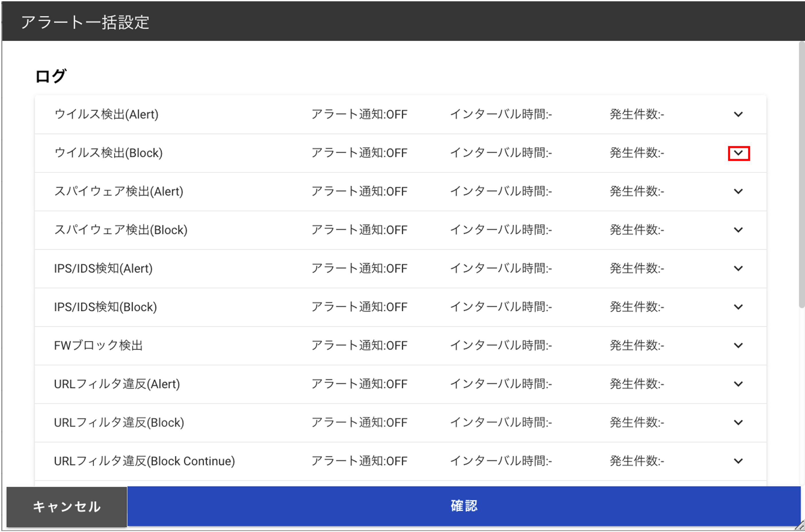Select the URLフィルタ違反(Block) label
805x532 pixels.
pyautogui.click(x=119, y=423)
